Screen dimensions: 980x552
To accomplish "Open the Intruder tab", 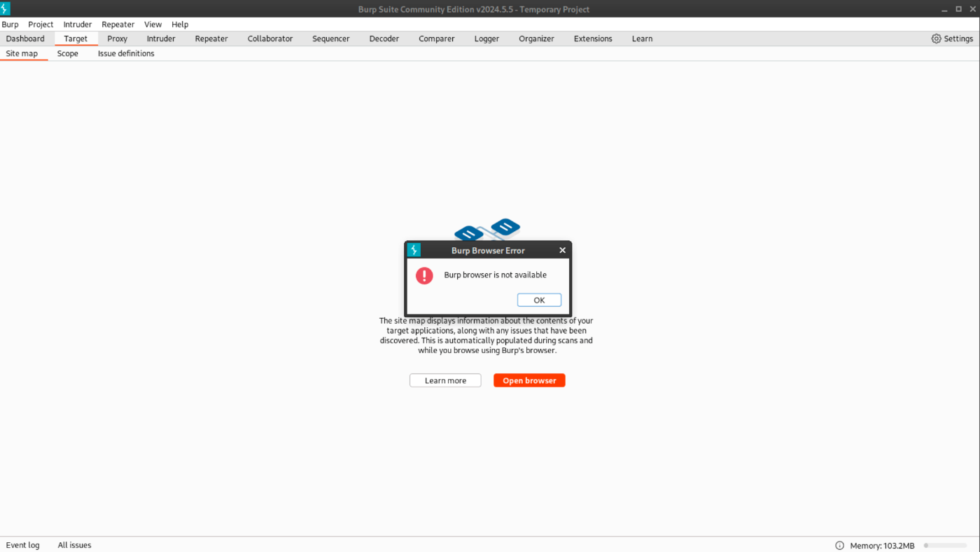I will [161, 39].
